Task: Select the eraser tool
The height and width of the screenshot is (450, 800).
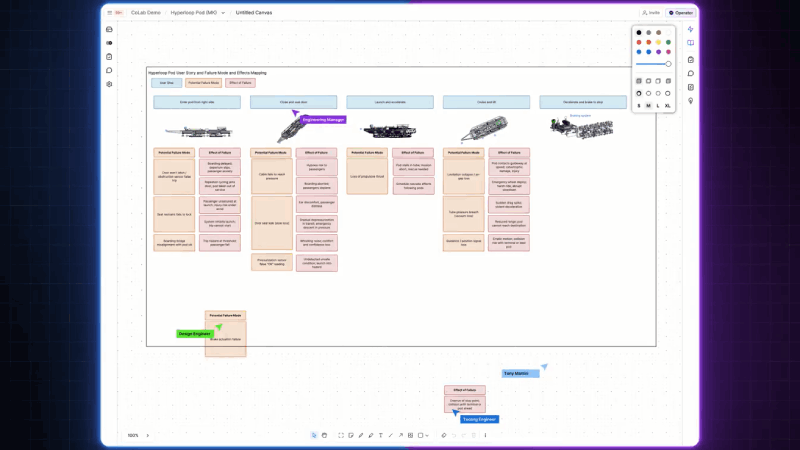Action: [x=444, y=435]
